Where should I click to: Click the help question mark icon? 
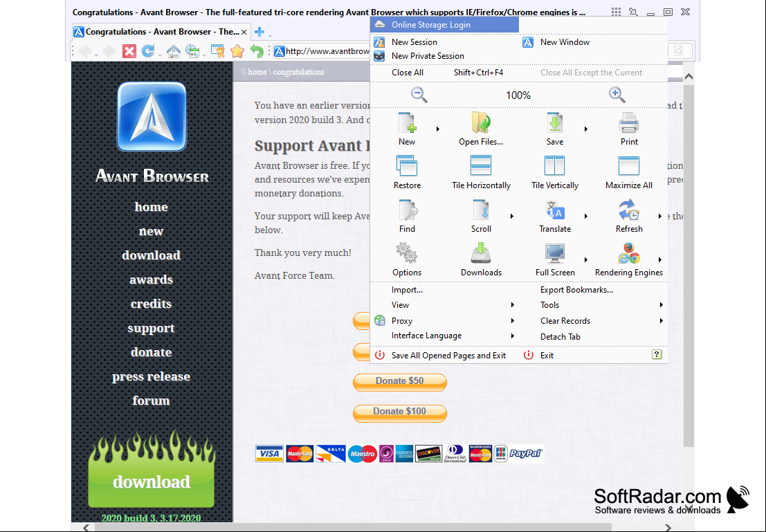(657, 354)
